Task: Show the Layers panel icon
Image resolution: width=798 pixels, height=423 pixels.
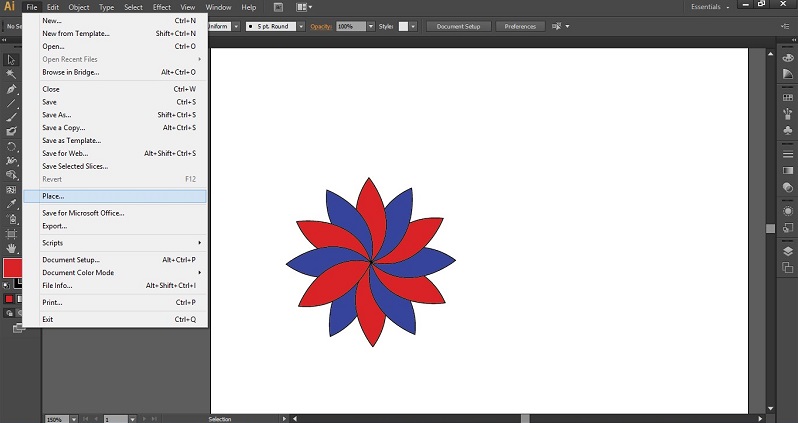Action: tap(787, 251)
